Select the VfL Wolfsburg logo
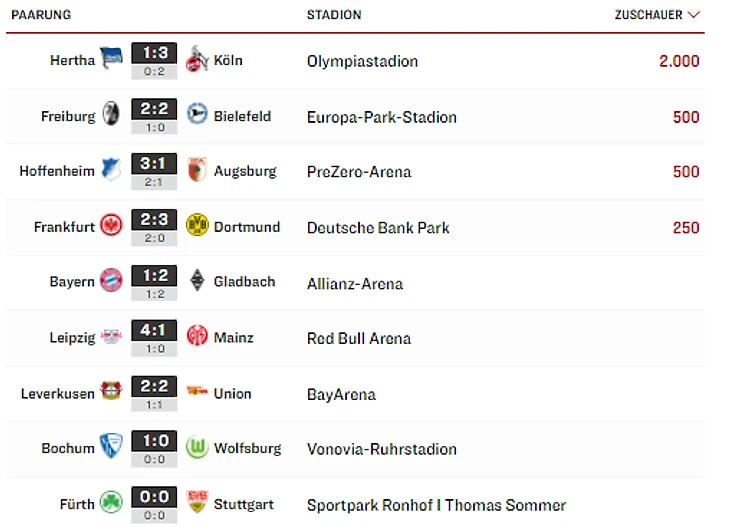The image size is (730, 527). [197, 448]
